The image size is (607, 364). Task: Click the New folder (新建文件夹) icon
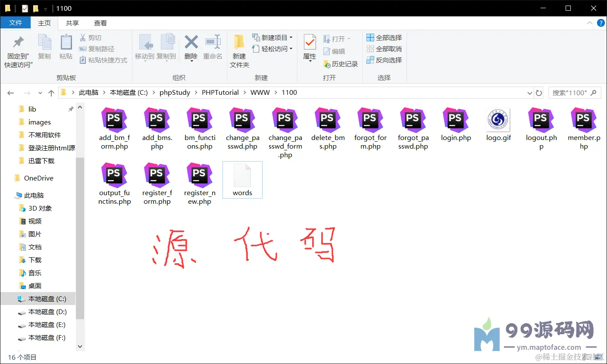point(239,42)
